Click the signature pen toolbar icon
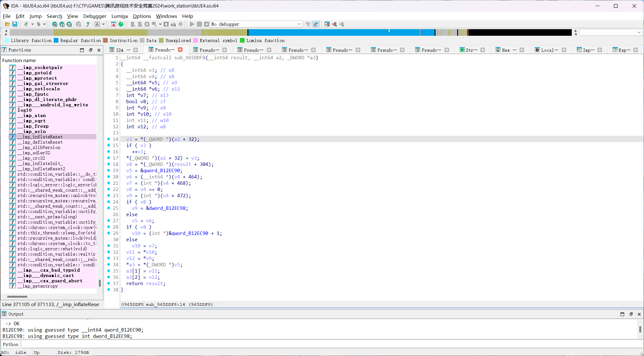644x356 pixels. [173, 24]
